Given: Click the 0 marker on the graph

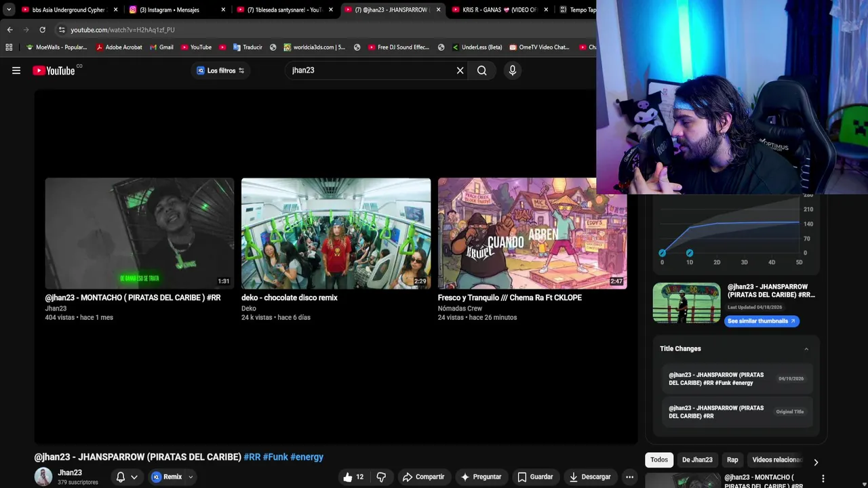Looking at the screenshot, I should pyautogui.click(x=663, y=253).
